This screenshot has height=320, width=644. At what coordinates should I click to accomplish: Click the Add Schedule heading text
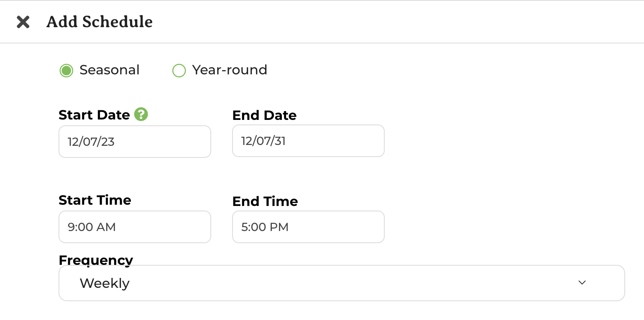tap(100, 22)
